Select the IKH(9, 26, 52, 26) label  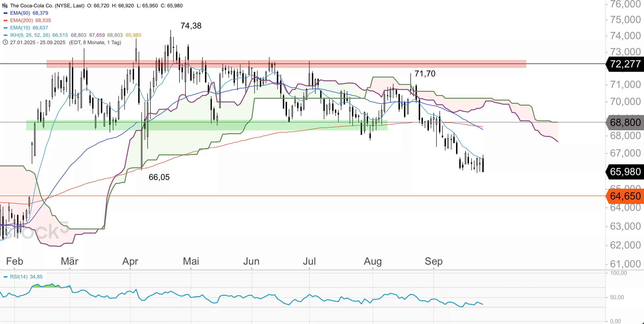tap(30, 35)
